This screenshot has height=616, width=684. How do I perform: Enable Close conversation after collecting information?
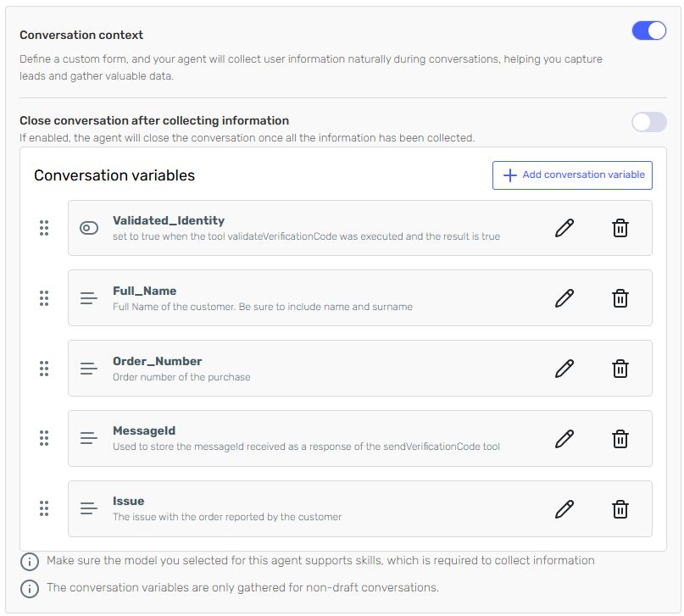point(649,122)
